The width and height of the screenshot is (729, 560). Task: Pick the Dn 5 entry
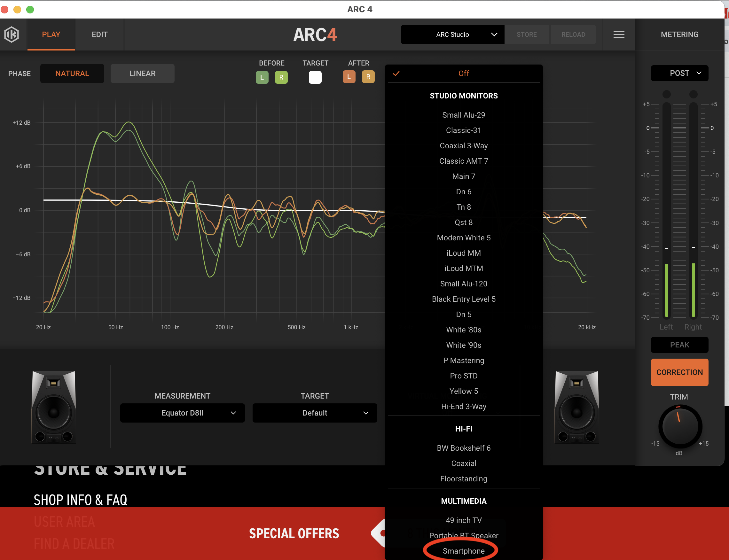(464, 314)
